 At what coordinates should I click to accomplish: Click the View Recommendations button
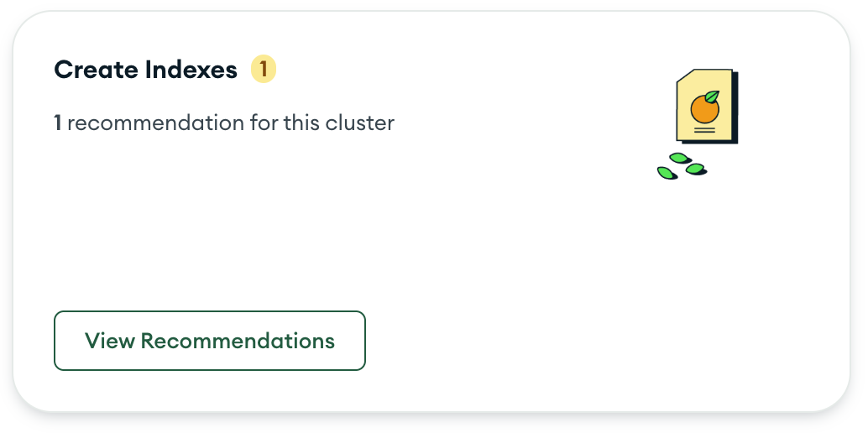tap(209, 341)
